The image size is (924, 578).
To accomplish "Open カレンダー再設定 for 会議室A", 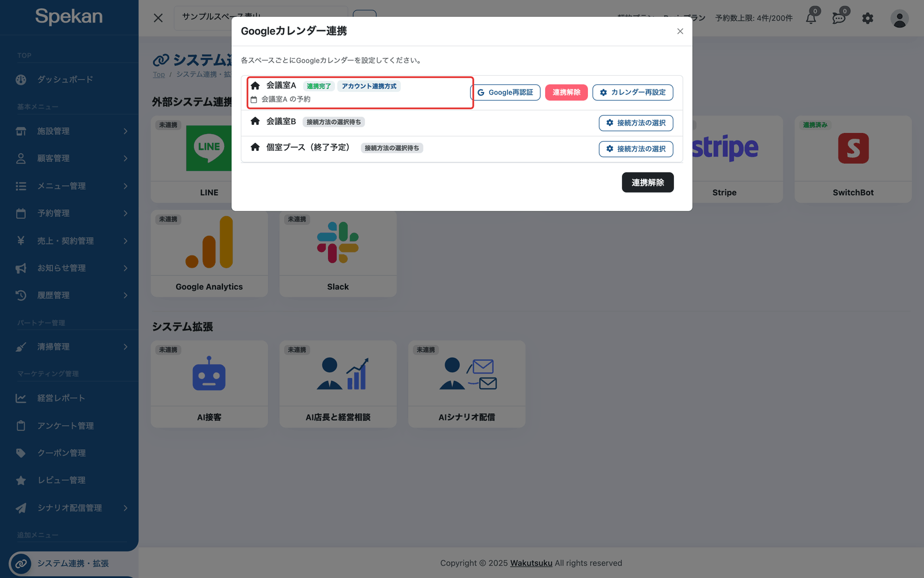I will click(x=633, y=92).
